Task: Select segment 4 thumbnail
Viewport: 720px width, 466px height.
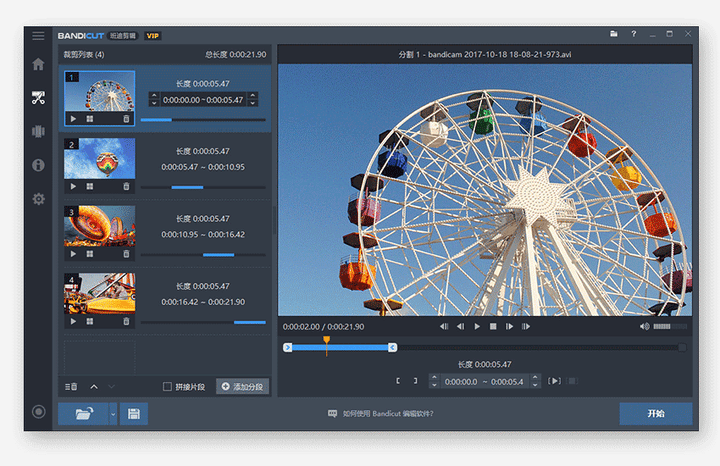Action: 100,293
